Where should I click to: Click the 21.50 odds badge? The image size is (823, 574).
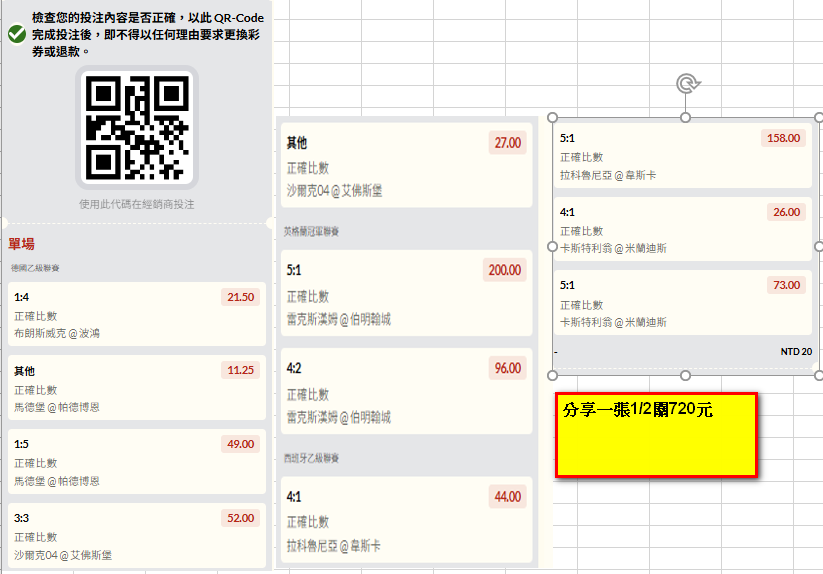tap(240, 297)
